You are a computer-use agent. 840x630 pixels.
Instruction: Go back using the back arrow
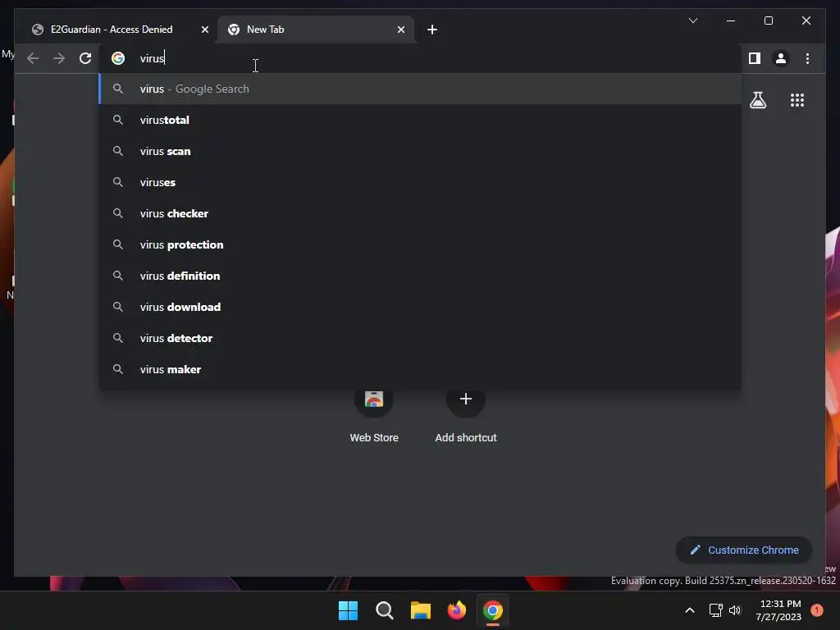(x=33, y=58)
